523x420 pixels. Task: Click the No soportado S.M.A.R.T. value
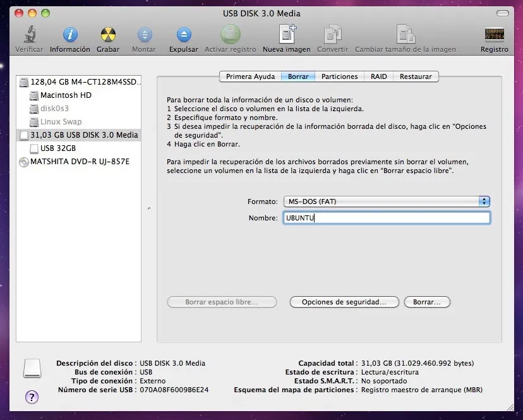click(384, 381)
